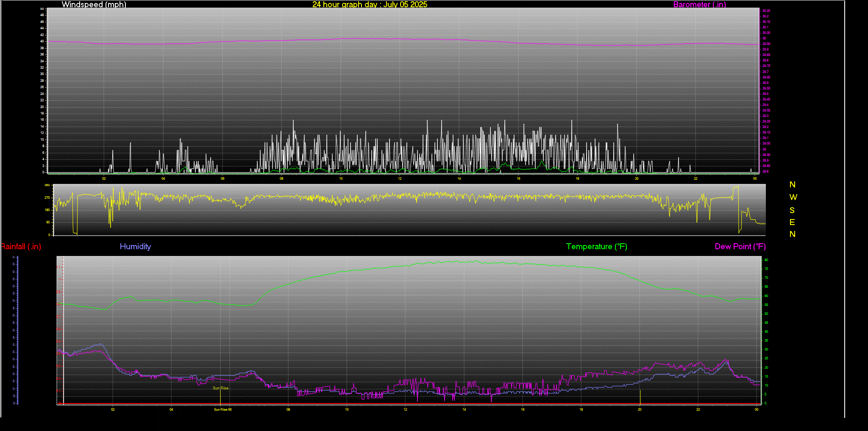Screen dimensions: 868x431
Task: Click hour "08" under the temperature graph
Action: tap(288, 409)
